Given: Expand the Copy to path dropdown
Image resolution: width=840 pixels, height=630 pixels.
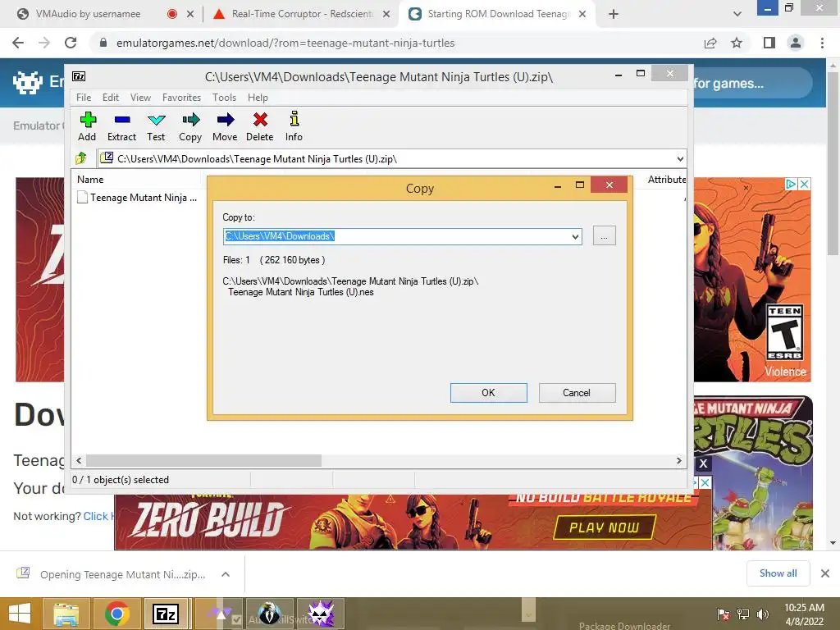Looking at the screenshot, I should (x=575, y=236).
